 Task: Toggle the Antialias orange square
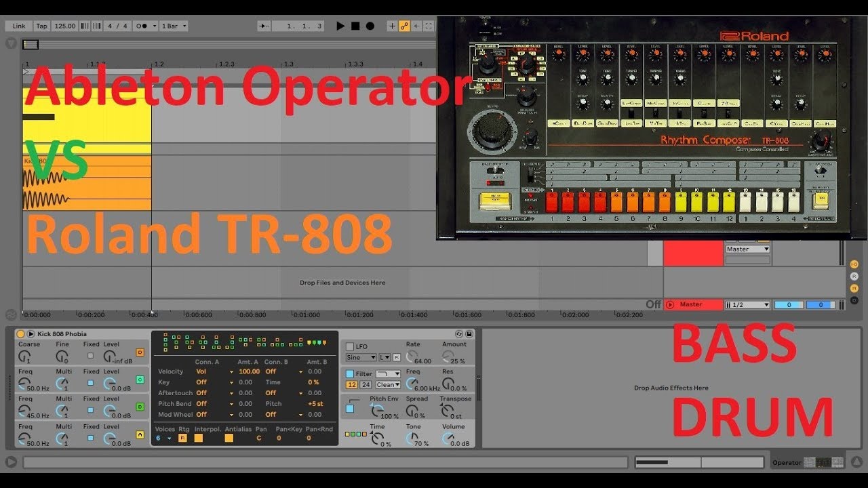pos(229,439)
